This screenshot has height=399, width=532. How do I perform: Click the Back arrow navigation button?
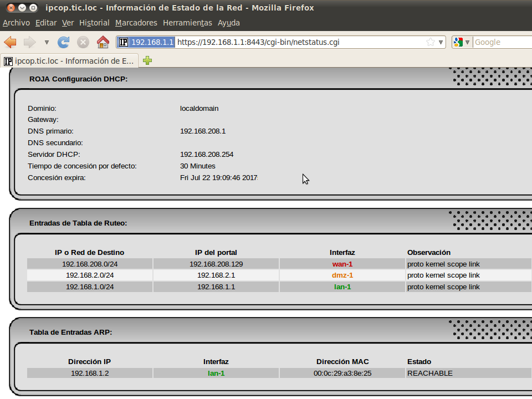[10, 42]
